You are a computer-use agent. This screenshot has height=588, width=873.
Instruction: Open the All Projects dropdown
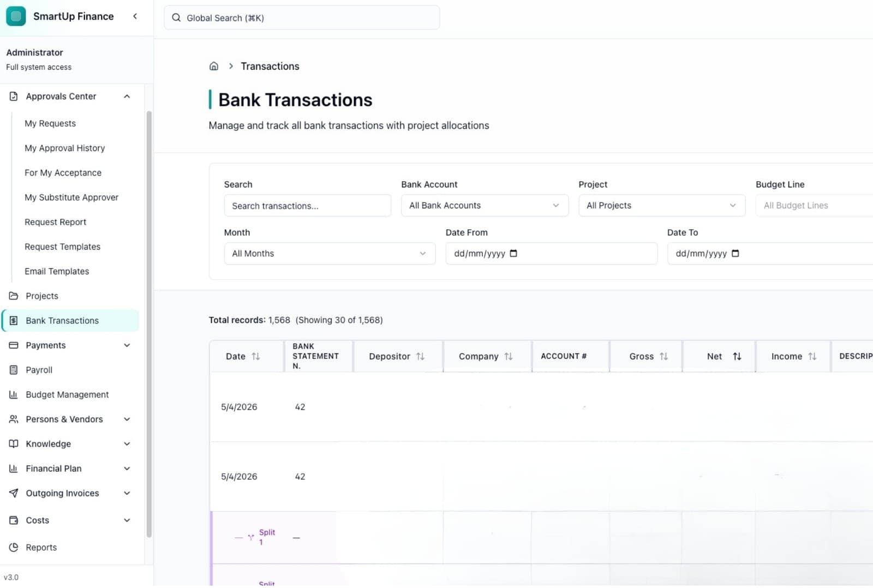[662, 206]
